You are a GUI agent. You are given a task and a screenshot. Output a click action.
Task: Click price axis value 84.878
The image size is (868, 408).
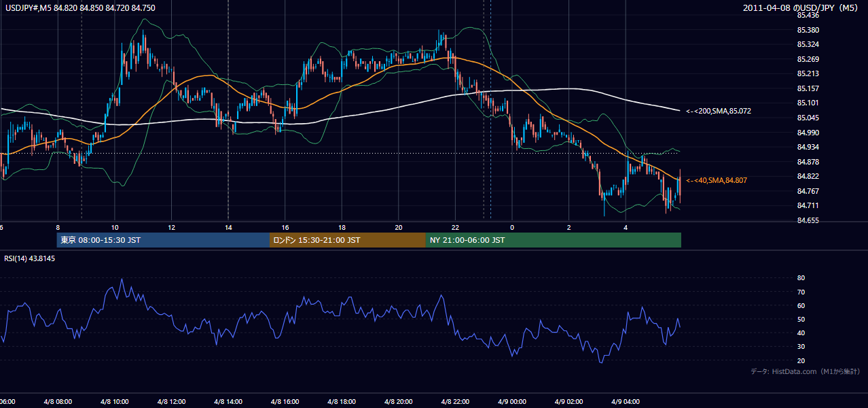[x=808, y=162]
